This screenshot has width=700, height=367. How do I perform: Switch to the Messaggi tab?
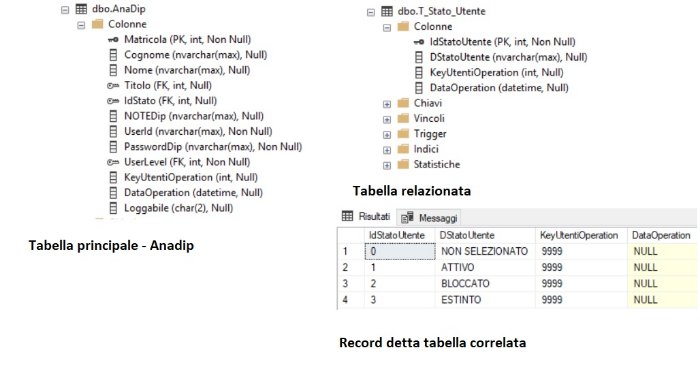[429, 218]
